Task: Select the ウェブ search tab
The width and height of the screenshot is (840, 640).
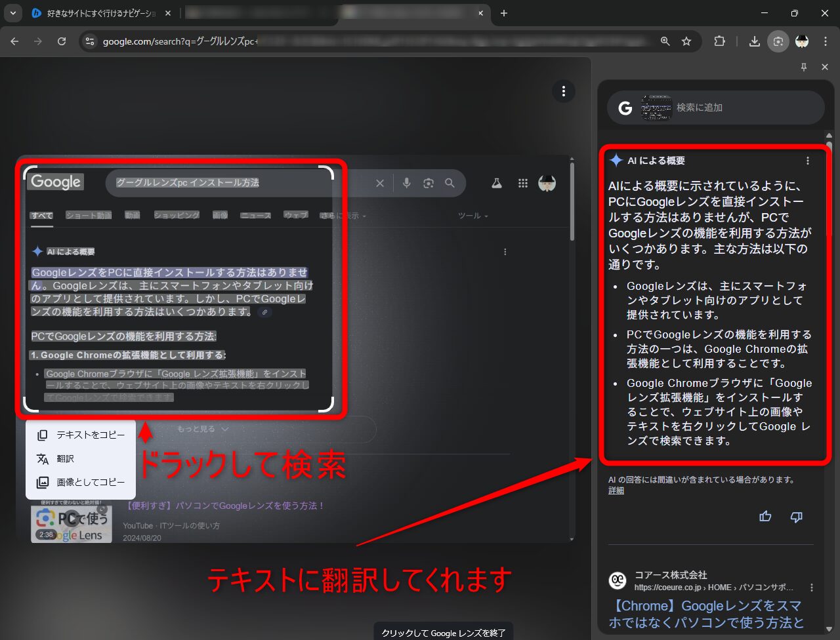Action: (295, 215)
